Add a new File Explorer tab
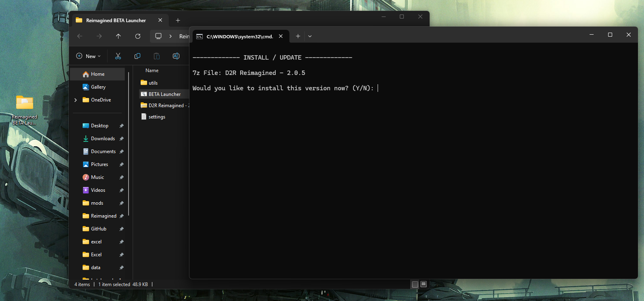The height and width of the screenshot is (301, 644). pyautogui.click(x=178, y=21)
